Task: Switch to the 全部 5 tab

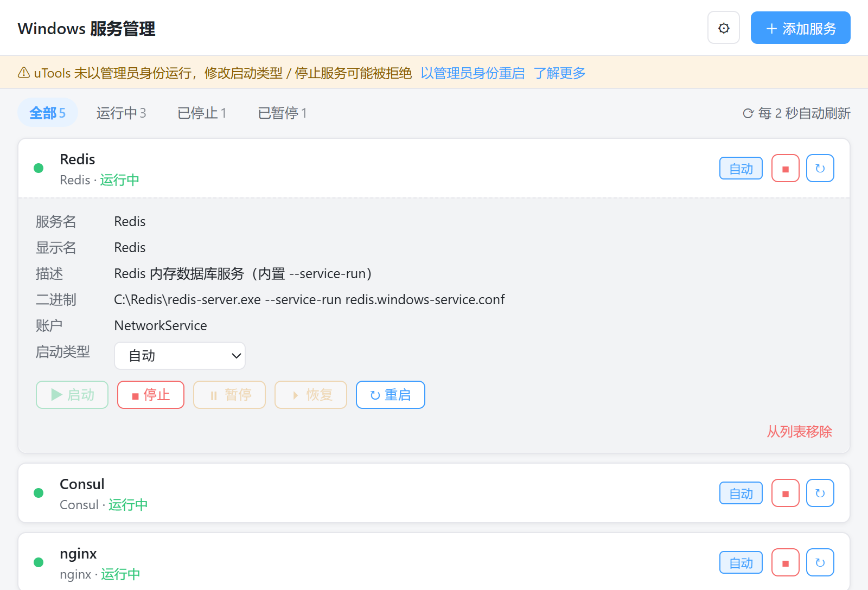Action: pyautogui.click(x=48, y=113)
